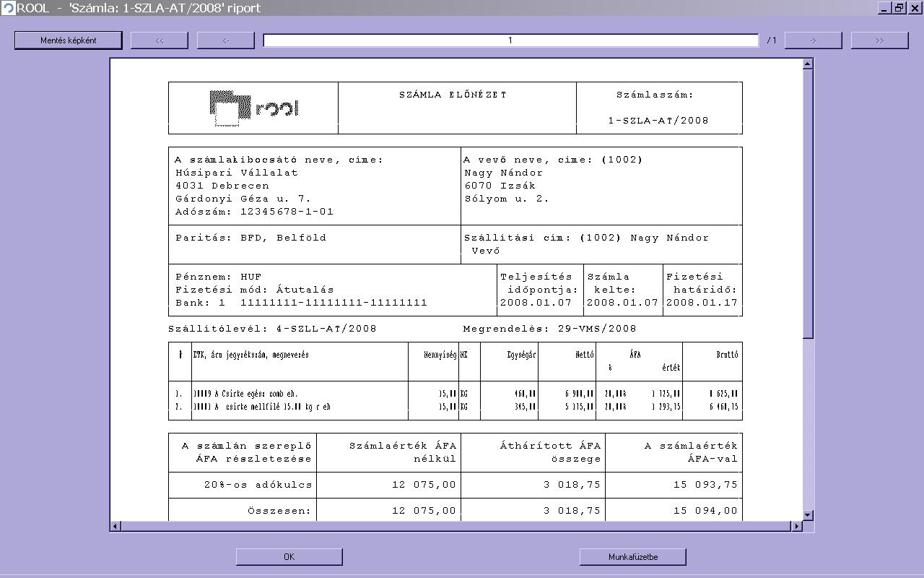Click the 'Paritás: BFD, Belföld' line

pyautogui.click(x=251, y=238)
